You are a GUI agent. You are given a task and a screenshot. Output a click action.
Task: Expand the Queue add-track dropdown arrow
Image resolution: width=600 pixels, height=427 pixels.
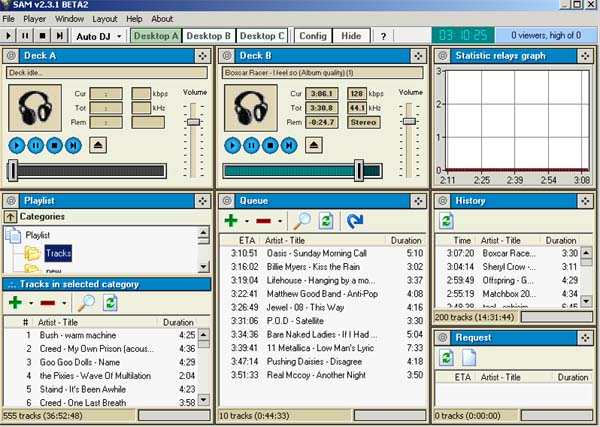247,221
